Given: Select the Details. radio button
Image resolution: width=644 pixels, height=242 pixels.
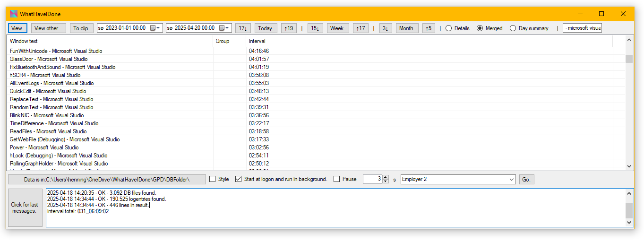Looking at the screenshot, I should coord(458,28).
